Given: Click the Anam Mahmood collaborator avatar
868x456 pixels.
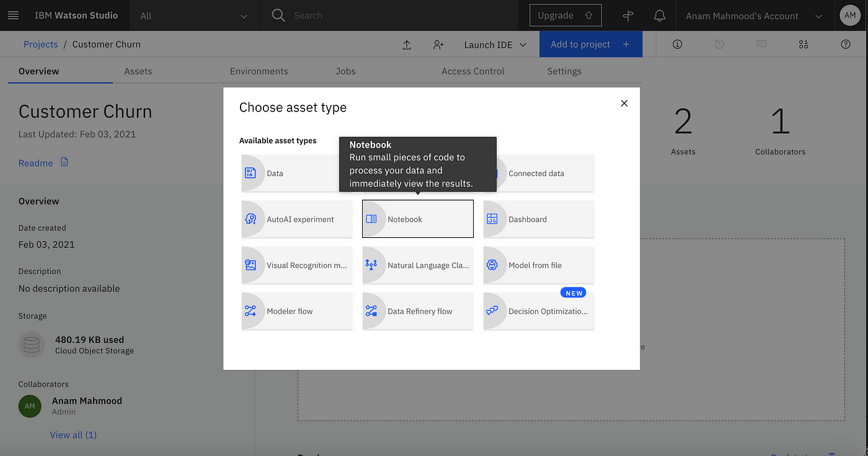Looking at the screenshot, I should pyautogui.click(x=30, y=406).
